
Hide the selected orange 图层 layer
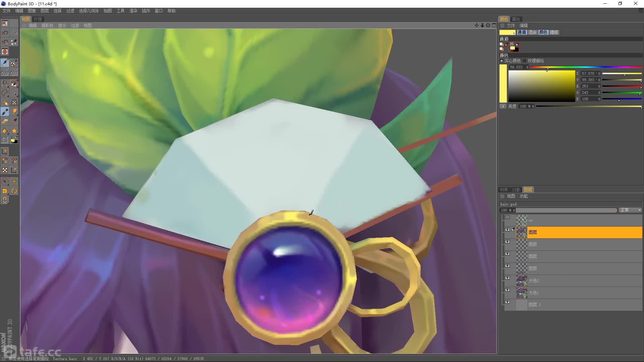point(507,230)
